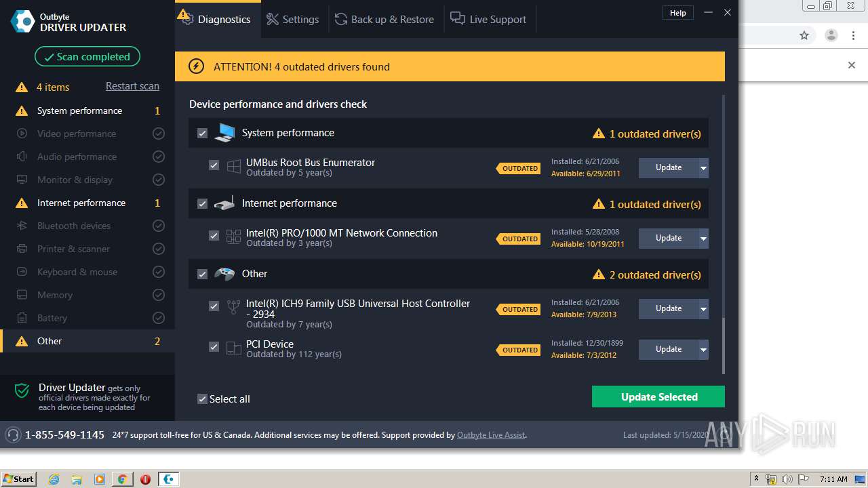
Task: Click the Help button
Action: 678,13
